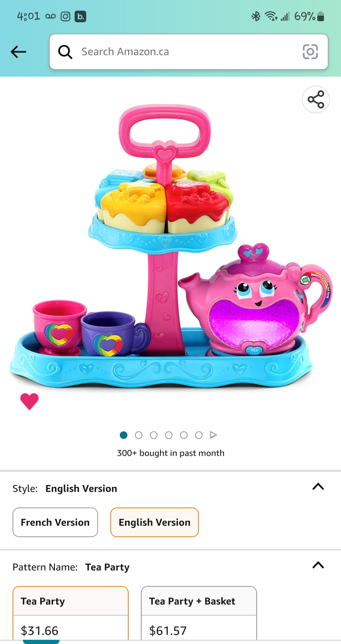Open the camera lens search icon

click(x=310, y=52)
